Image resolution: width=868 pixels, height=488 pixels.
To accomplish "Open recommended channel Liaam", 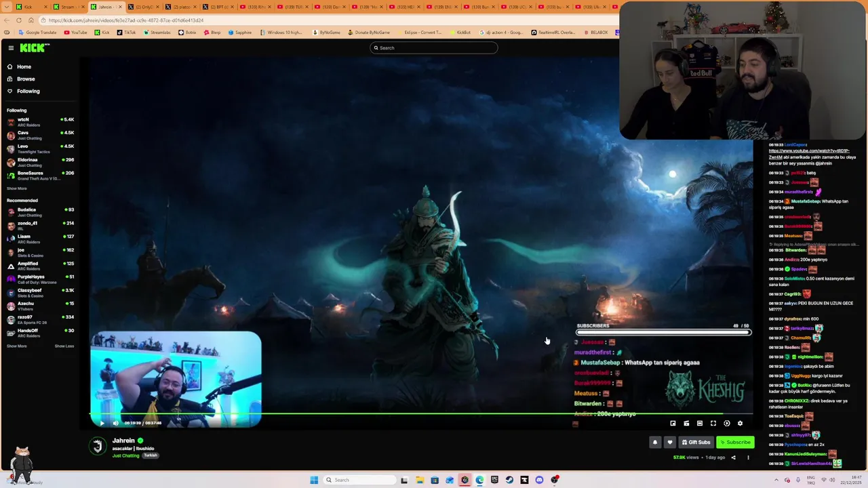I will (x=40, y=239).
